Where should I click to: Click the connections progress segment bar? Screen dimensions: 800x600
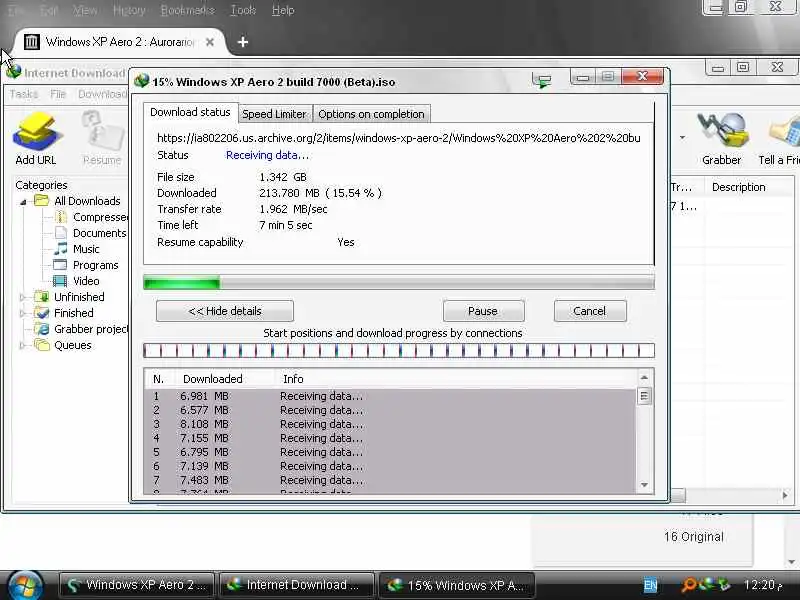[x=399, y=351]
